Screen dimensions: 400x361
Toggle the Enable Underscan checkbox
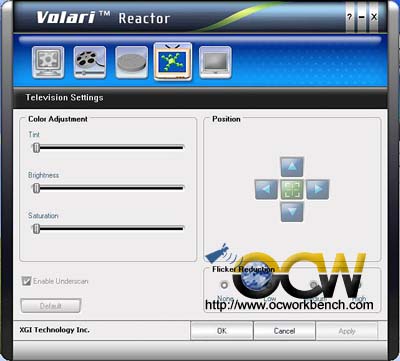coord(26,281)
